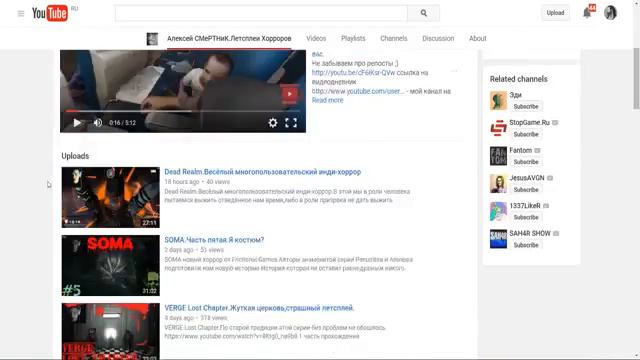Click the Uploads section heading
Image resolution: width=640 pixels, height=360 pixels.
[x=75, y=156]
